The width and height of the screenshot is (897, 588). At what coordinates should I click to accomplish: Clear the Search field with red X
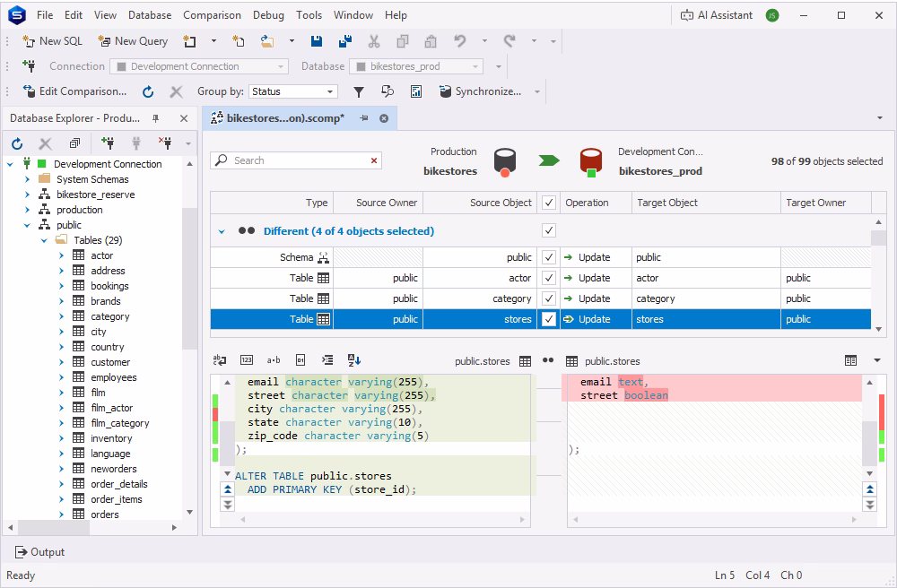pyautogui.click(x=373, y=160)
